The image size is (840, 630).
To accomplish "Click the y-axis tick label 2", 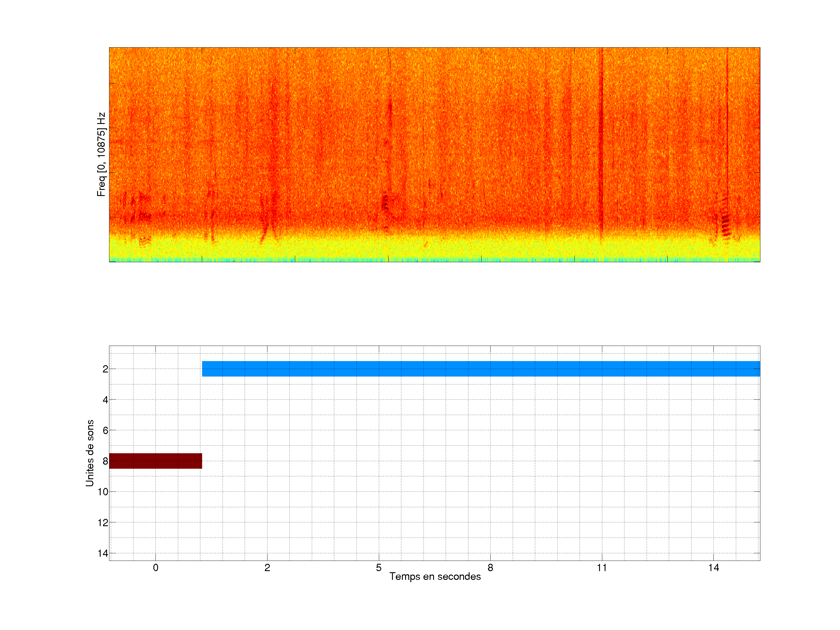I will pyautogui.click(x=105, y=369).
